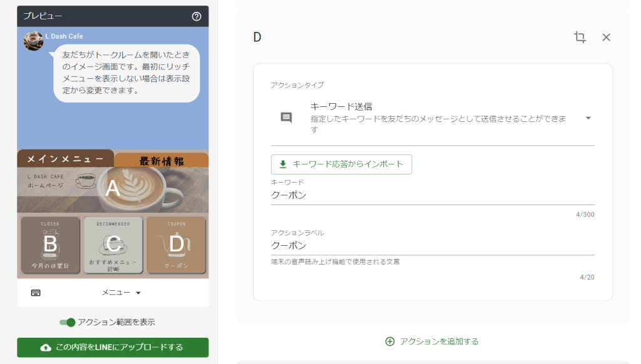Screen dimensions: 641x364
Task: Click the キーワード応答からインポート button
Action: point(341,164)
